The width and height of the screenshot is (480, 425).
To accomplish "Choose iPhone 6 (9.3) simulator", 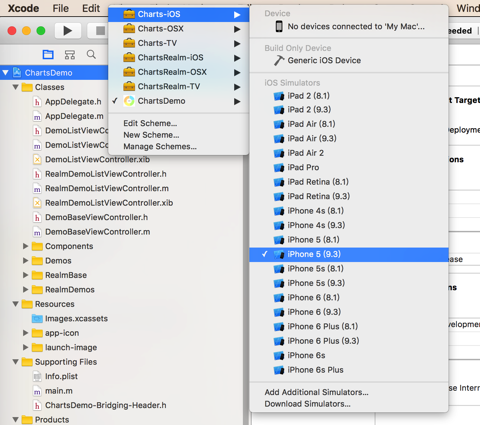I will pyautogui.click(x=349, y=312).
